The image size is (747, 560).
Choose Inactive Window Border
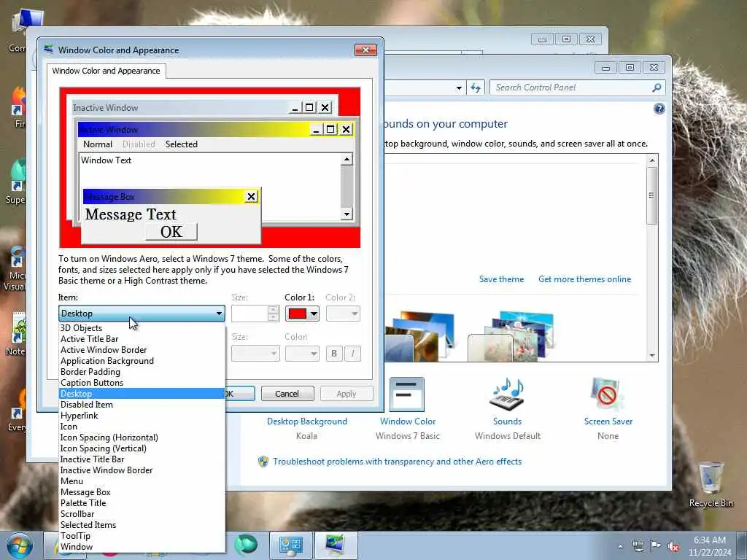(x=142, y=470)
